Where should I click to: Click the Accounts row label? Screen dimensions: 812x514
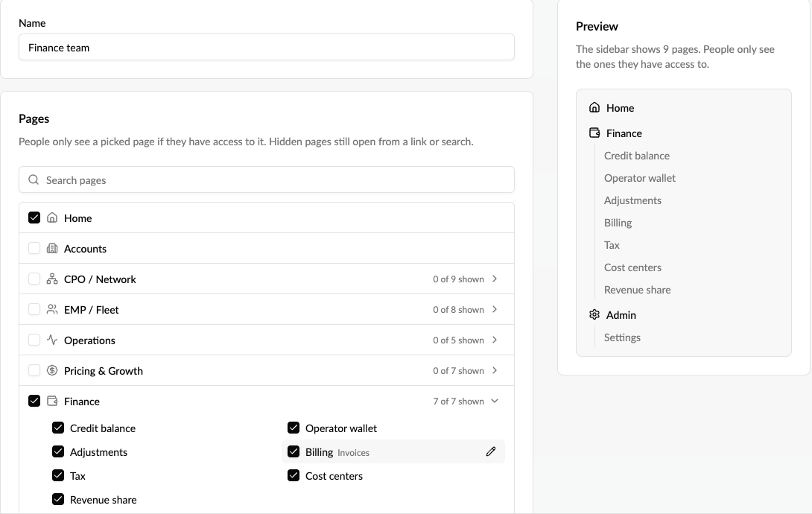click(x=85, y=249)
